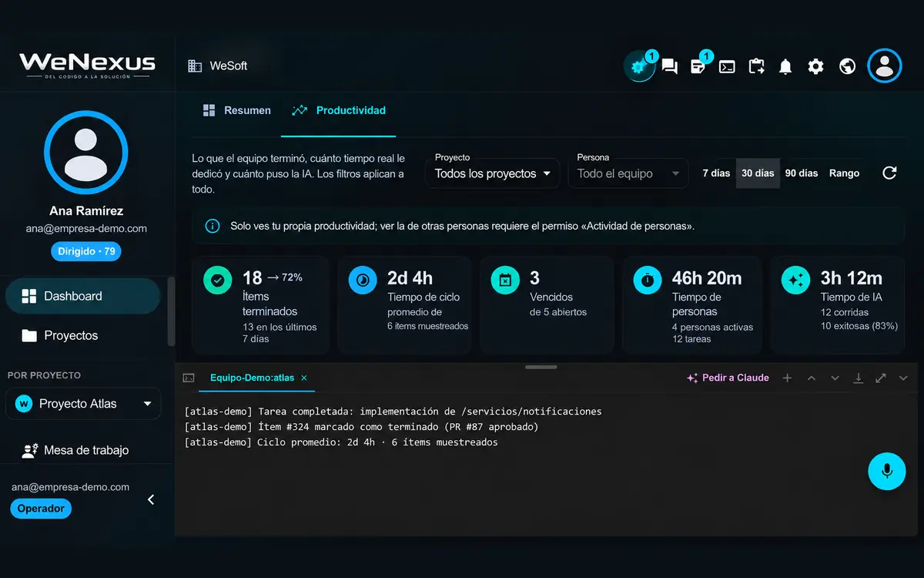Select the 7 días range

click(716, 173)
